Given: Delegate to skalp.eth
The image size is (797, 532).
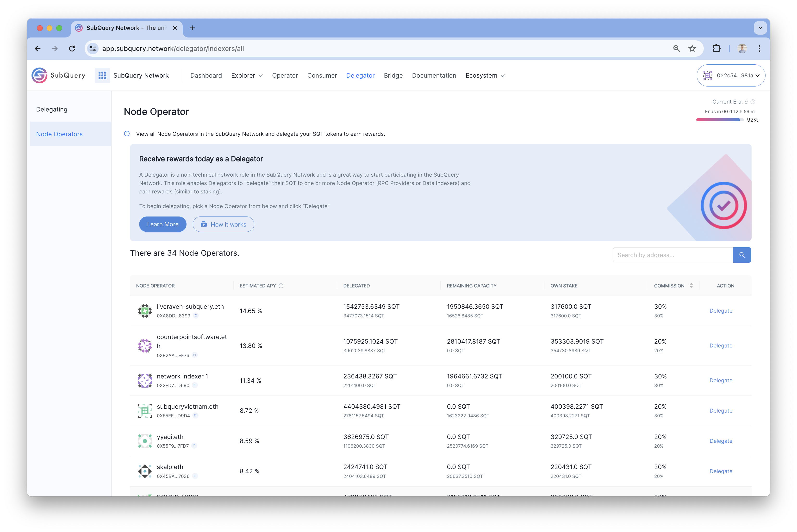Looking at the screenshot, I should [x=721, y=471].
